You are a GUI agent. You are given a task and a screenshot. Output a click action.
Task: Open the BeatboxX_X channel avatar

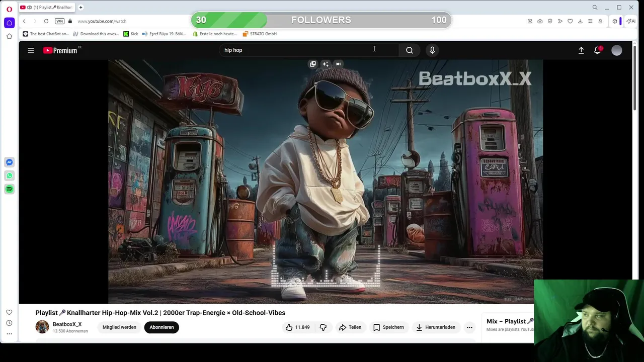(x=42, y=327)
